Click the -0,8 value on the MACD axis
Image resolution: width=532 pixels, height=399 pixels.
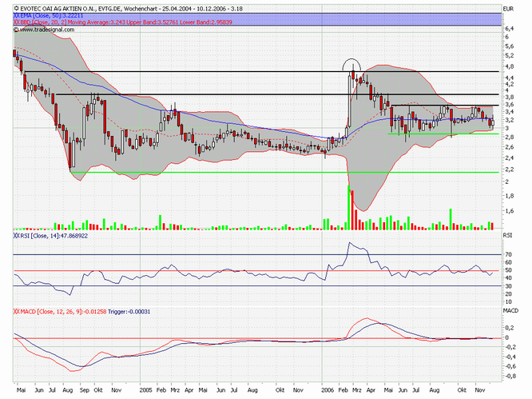point(510,377)
